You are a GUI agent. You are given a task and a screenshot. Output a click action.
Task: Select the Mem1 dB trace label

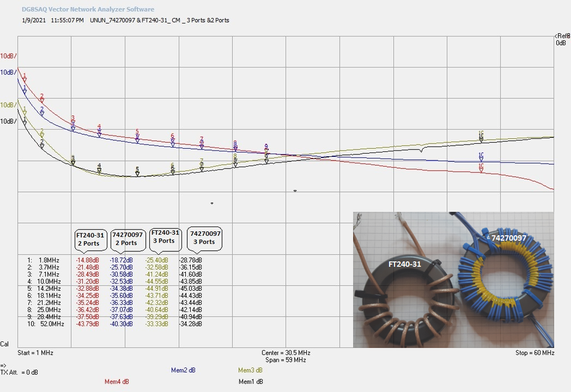(x=251, y=382)
